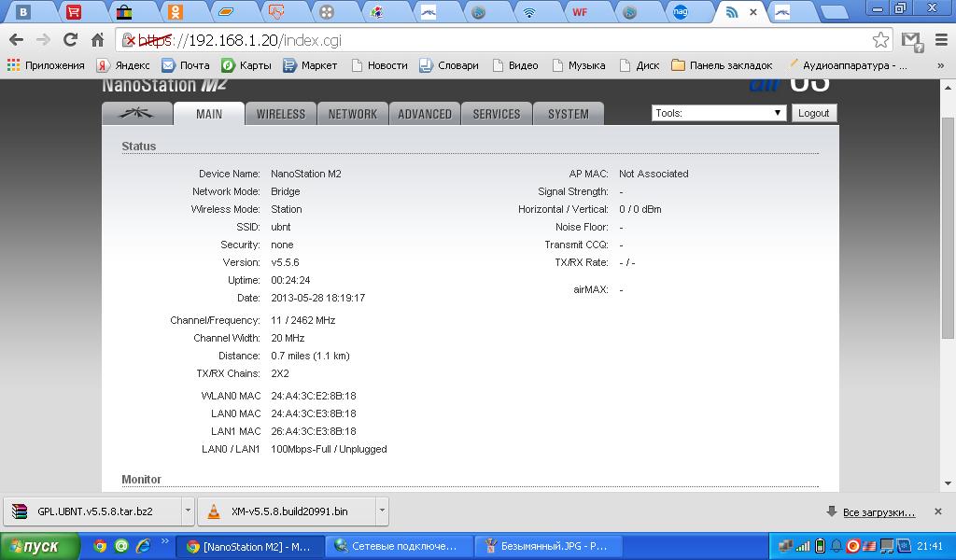Click the MAIN tab

pos(209,114)
